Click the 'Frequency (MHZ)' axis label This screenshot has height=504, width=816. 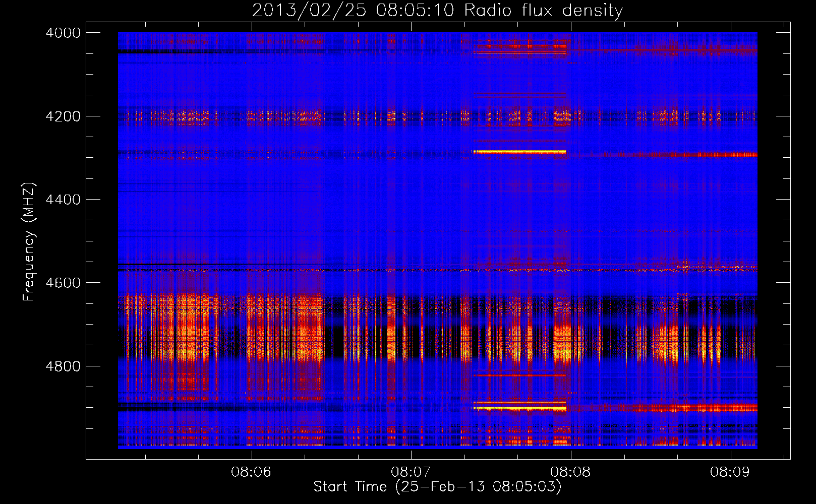pyautogui.click(x=29, y=242)
